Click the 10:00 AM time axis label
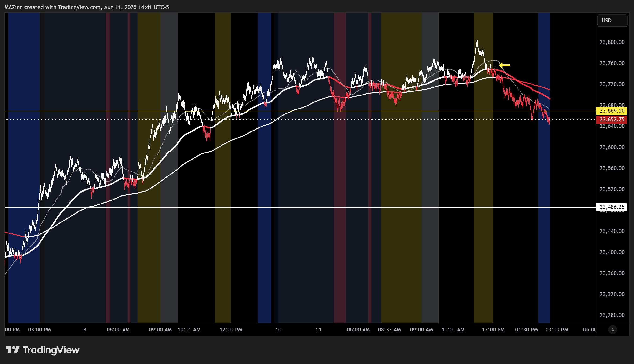634x364 pixels. pos(453,330)
